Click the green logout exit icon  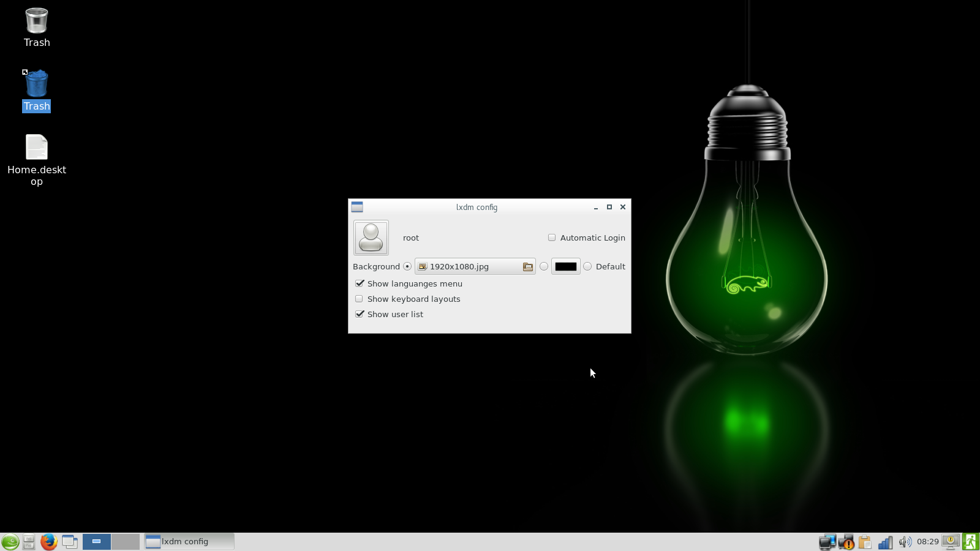[970, 542]
